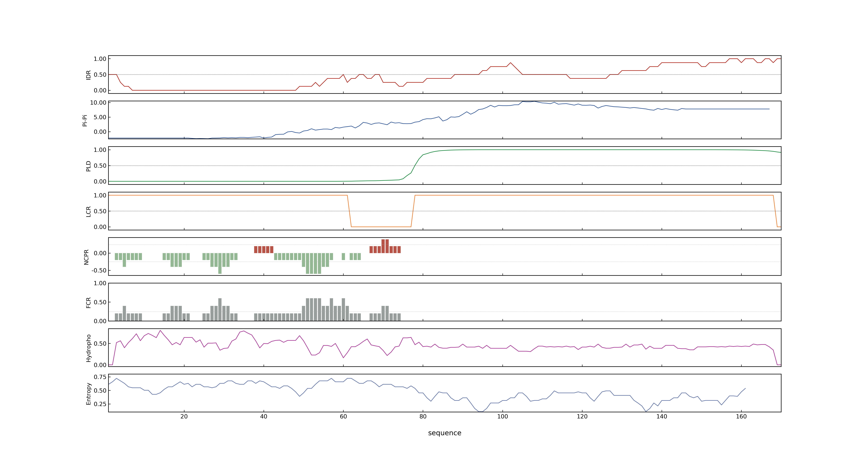Click the IDR axis label
The image size is (868, 463).
pos(88,75)
